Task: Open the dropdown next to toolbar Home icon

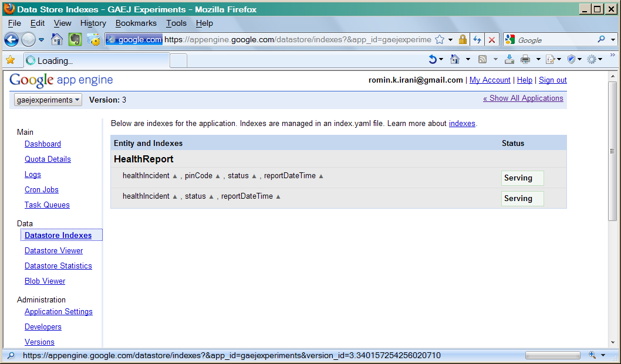Action: pyautogui.click(x=468, y=60)
